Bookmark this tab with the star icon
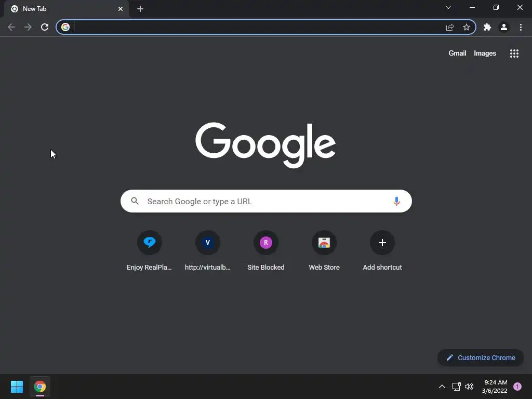Image resolution: width=532 pixels, height=399 pixels. (467, 27)
